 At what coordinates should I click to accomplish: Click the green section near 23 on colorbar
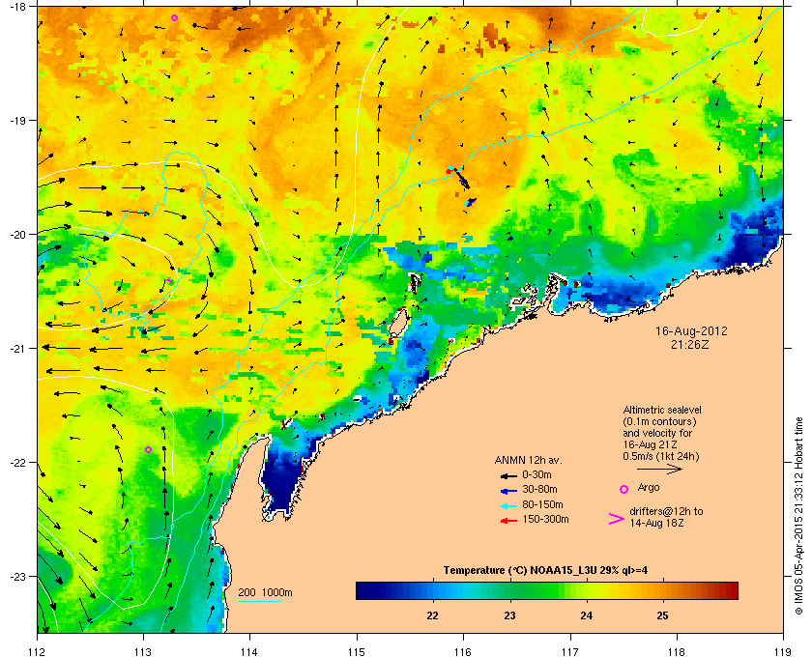[510, 590]
